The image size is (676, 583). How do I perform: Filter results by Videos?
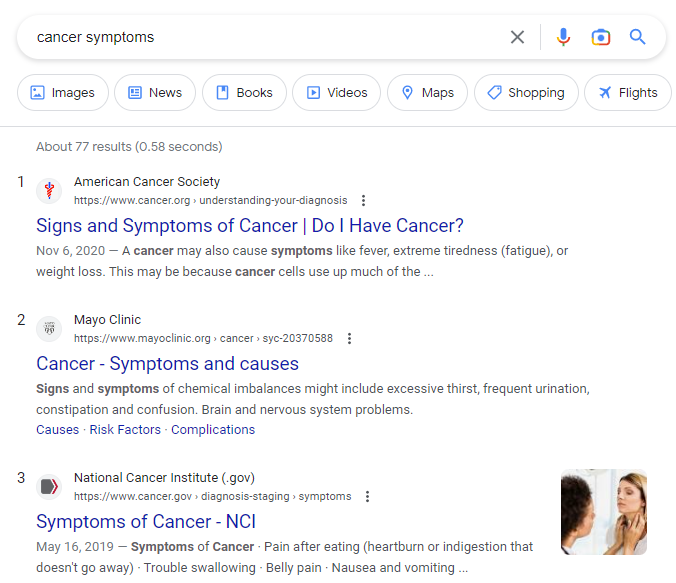point(337,93)
